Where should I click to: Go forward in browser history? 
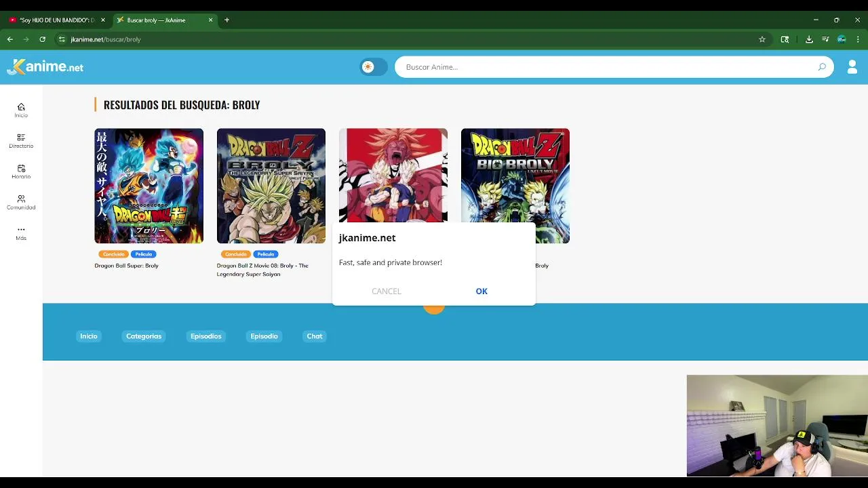[x=26, y=39]
